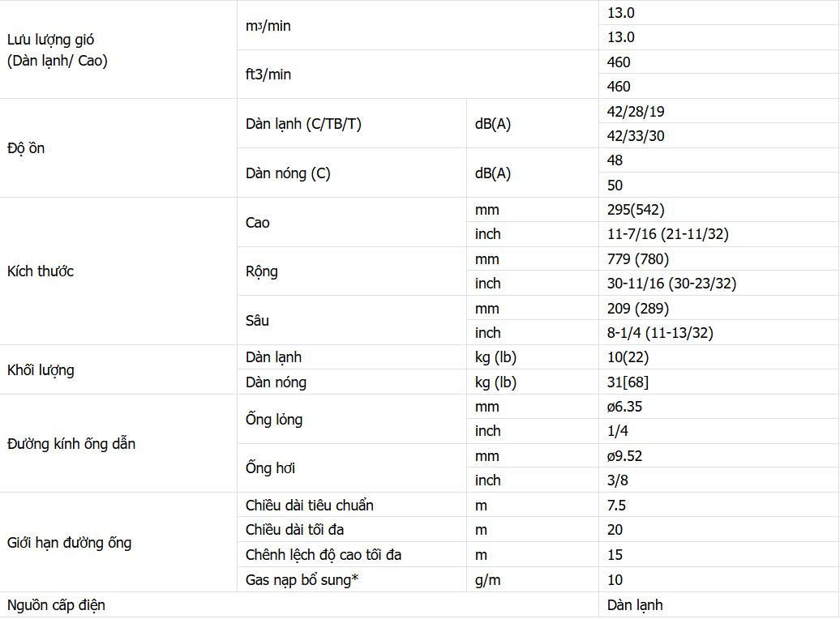Click the noise value '42/28/19'
Screen dimensions: 840x619
636,112
